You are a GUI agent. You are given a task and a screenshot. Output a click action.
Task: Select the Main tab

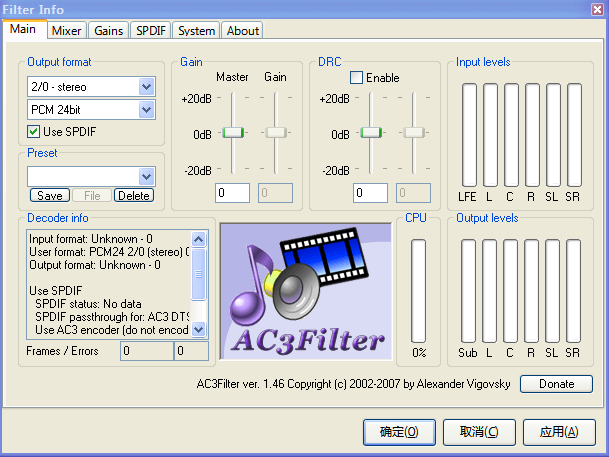click(23, 29)
